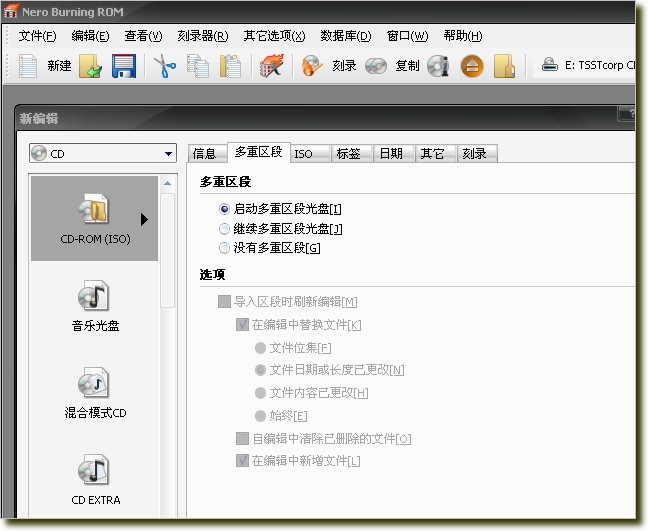
Task: Toggle 在编辑中新增文件 checkbox
Action: (x=242, y=460)
